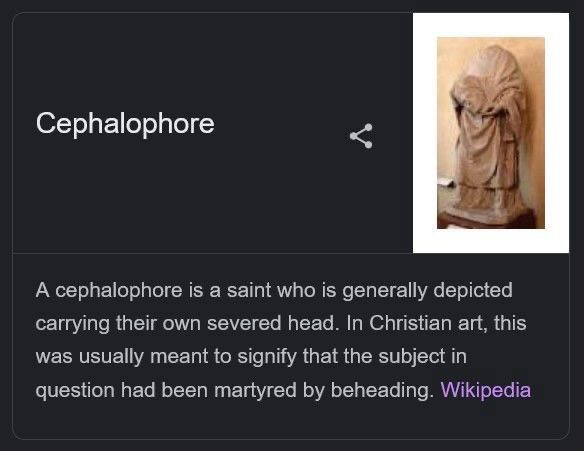Open the headless statue thumbnail
584x451 pixels.
[491, 133]
